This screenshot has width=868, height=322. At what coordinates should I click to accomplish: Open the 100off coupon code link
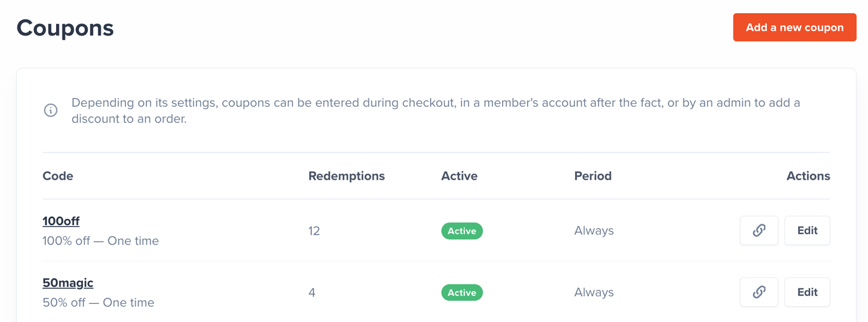(x=61, y=221)
